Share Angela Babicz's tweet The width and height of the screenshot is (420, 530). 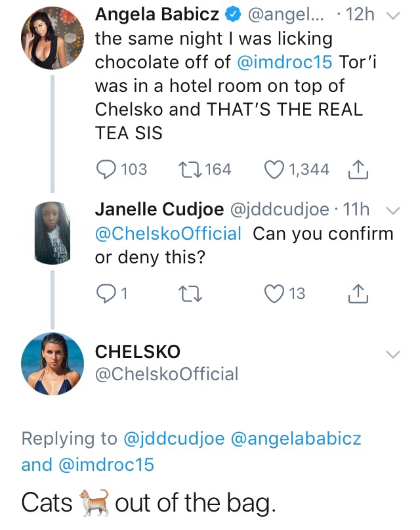(x=358, y=171)
